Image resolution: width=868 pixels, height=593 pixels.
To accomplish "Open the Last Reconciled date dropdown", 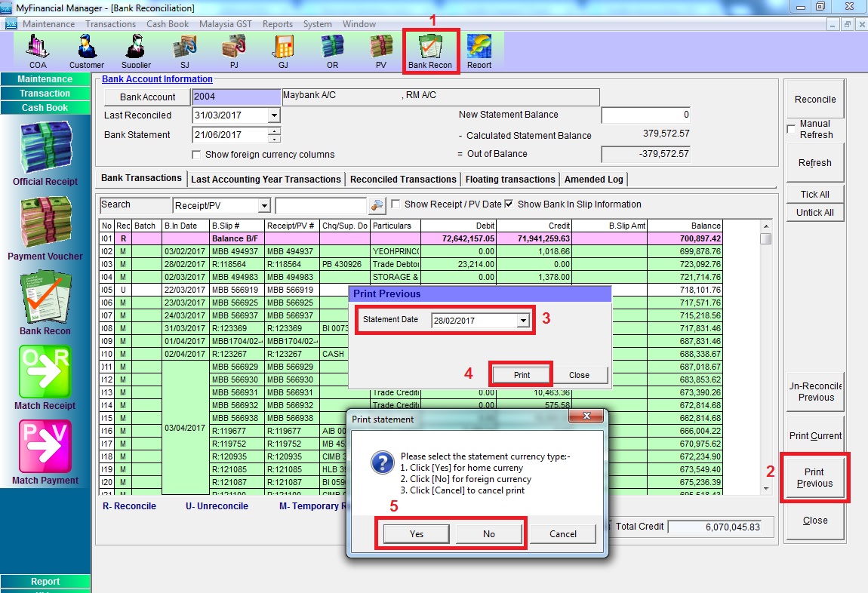I will tap(274, 115).
